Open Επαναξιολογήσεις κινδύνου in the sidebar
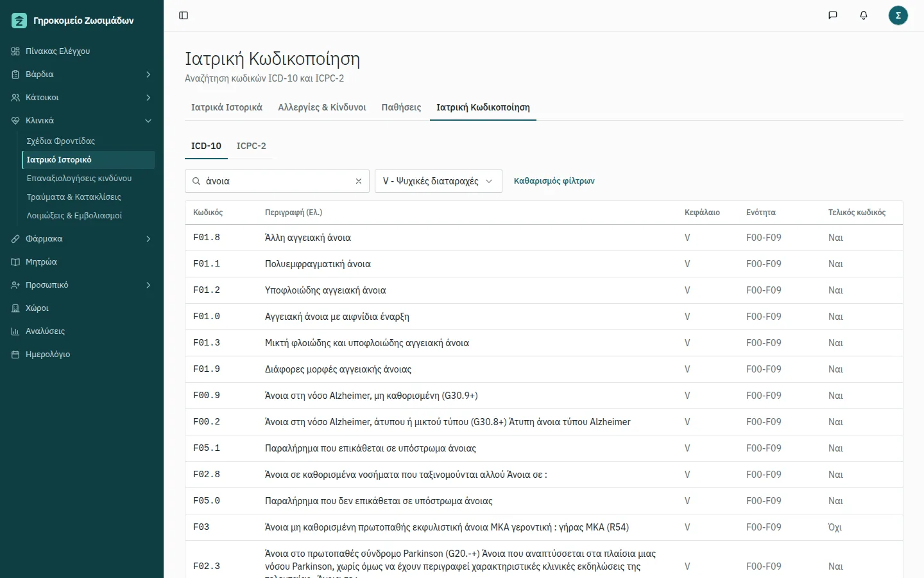The image size is (924, 578). (x=88, y=179)
